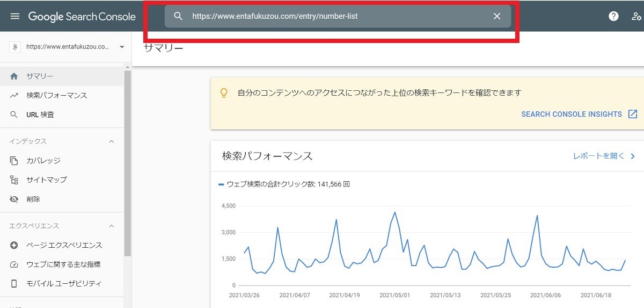Click the サイトマップ tree icon
644x308 pixels.
[14, 180]
